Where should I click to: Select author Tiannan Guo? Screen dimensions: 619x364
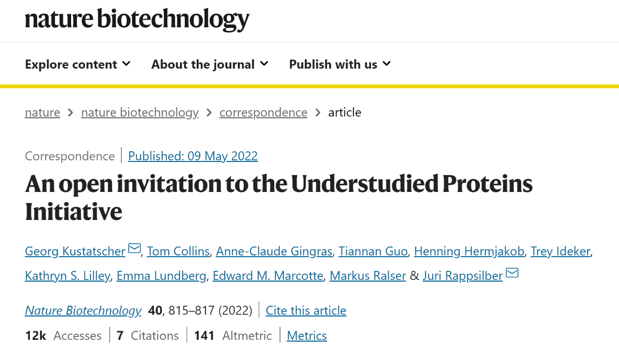click(373, 251)
